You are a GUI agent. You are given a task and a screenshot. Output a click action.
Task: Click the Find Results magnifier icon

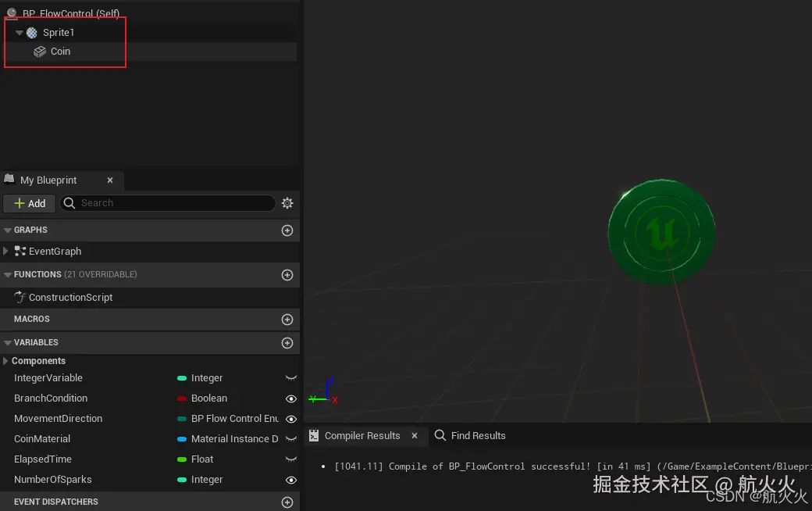(x=440, y=435)
